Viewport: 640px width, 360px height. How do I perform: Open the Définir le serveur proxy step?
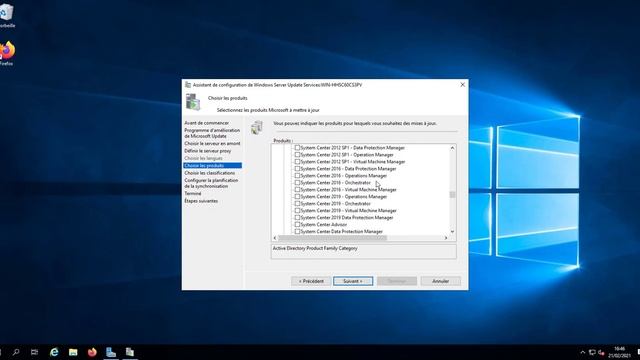207,151
